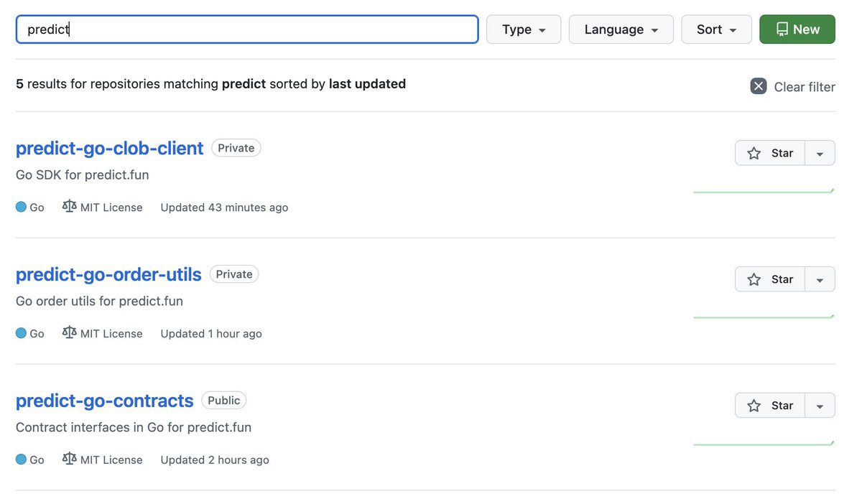Click "Contract interfaces in Go for predict.fun" description
The height and width of the screenshot is (504, 862).
(x=134, y=427)
